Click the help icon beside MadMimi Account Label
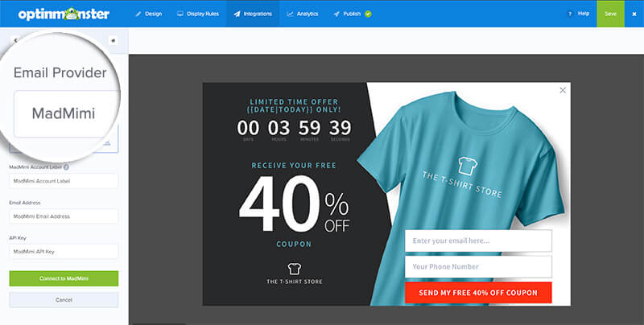Viewport: 644px width, 325px height. click(x=66, y=167)
